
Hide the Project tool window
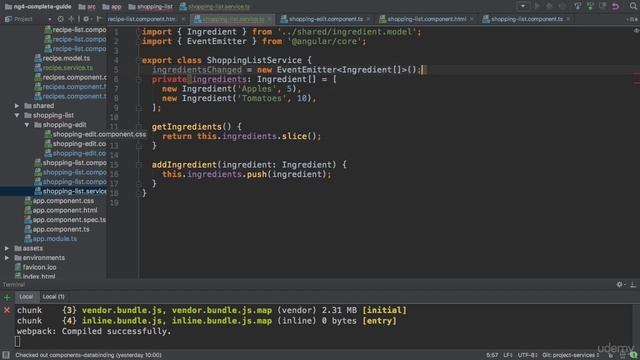tap(99, 19)
